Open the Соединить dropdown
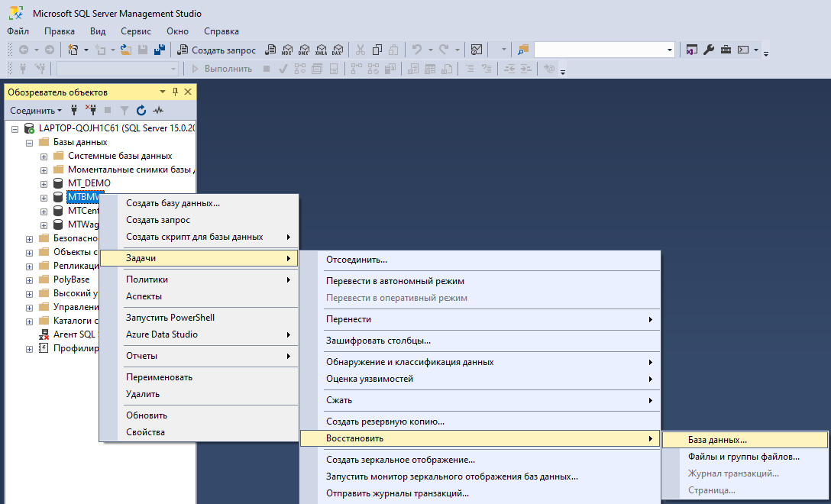Image resolution: width=831 pixels, height=504 pixels. tap(36, 111)
